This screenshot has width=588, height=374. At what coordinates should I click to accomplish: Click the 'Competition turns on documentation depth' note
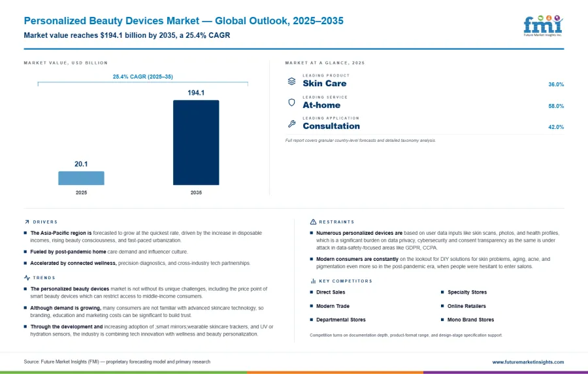pyautogui.click(x=406, y=335)
